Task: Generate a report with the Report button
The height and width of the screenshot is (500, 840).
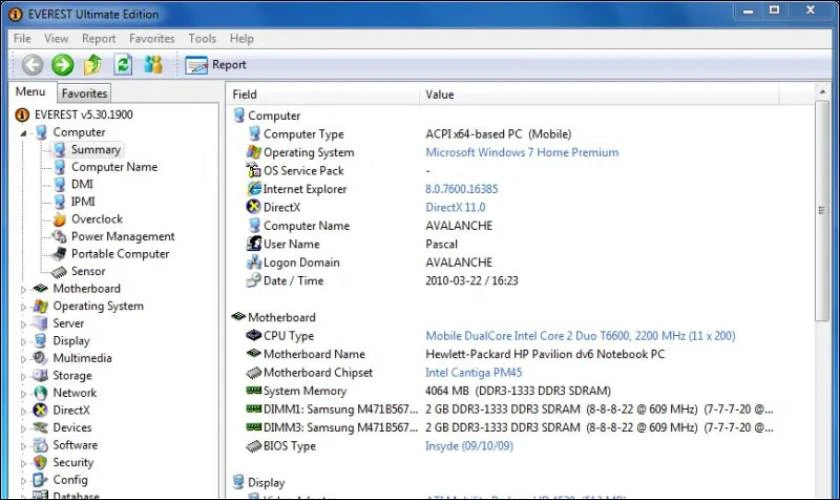Action: tap(215, 65)
